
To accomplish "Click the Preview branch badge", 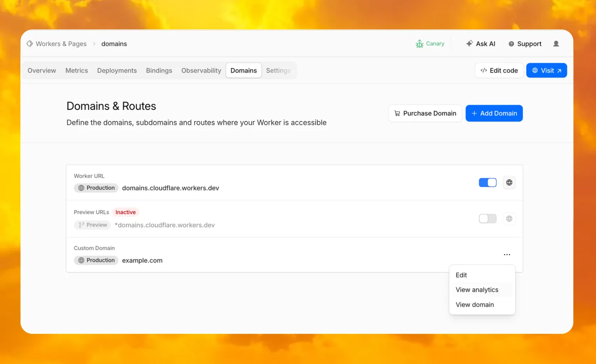I will pyautogui.click(x=92, y=225).
